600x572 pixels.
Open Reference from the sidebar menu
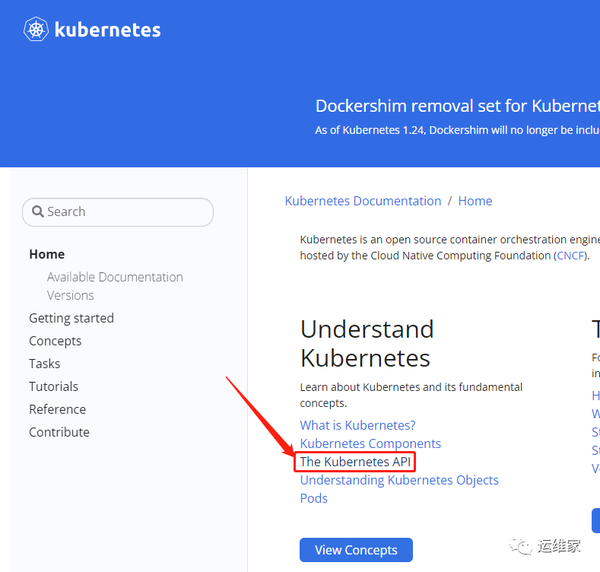(57, 409)
